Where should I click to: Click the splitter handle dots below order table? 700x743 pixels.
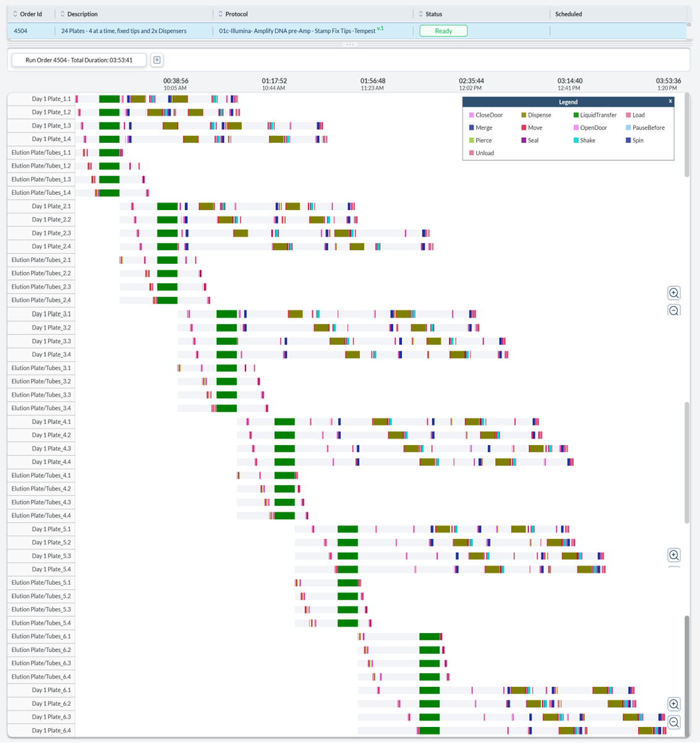(x=350, y=45)
